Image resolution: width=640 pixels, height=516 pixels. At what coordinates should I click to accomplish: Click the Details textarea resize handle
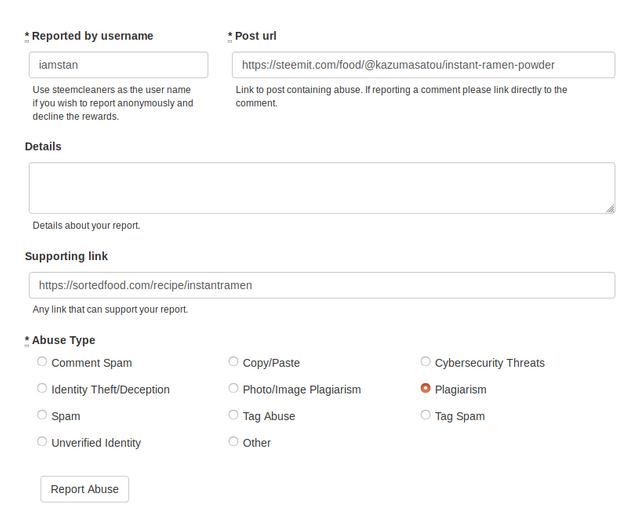(x=610, y=209)
